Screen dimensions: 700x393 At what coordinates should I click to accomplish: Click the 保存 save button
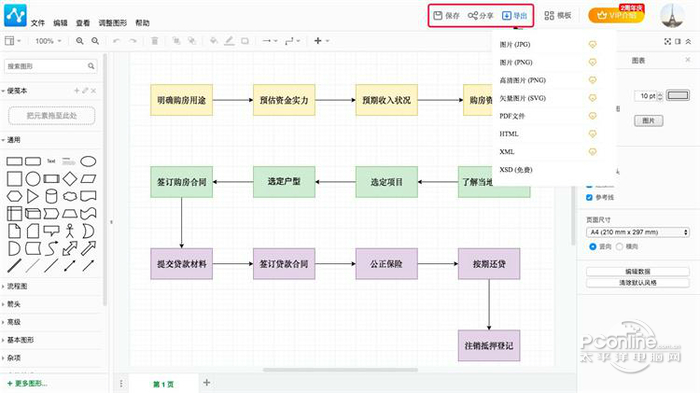point(446,16)
